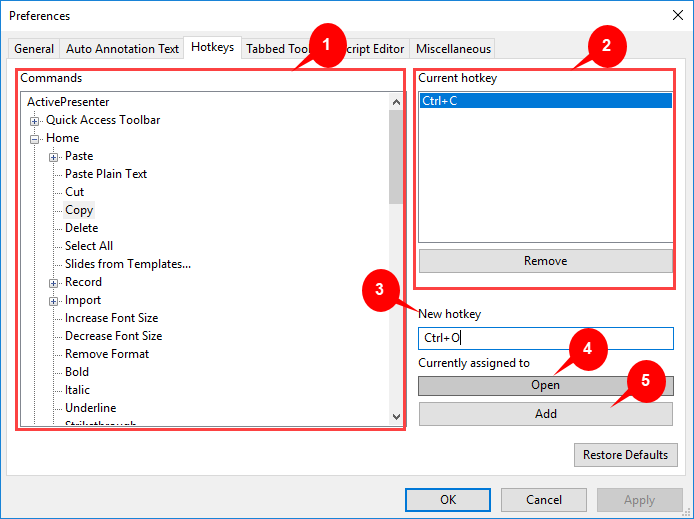Select the Paste command
Image resolution: width=694 pixels, height=519 pixels.
pyautogui.click(x=79, y=156)
